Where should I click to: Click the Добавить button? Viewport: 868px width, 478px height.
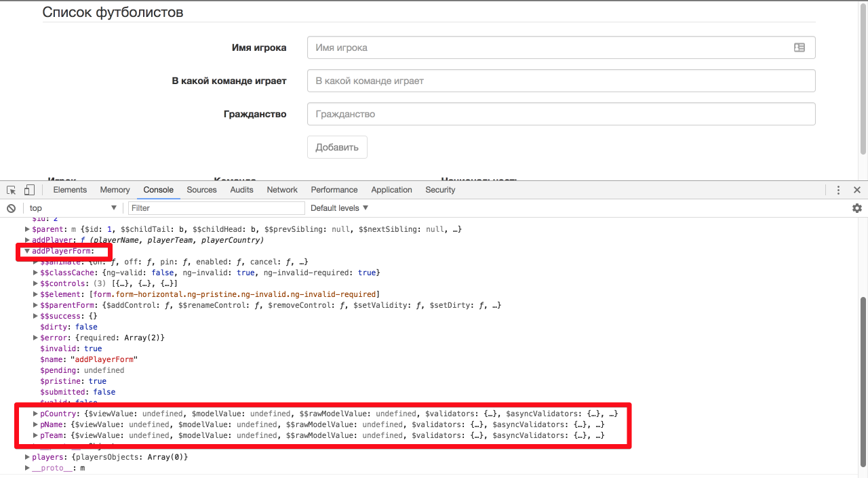click(337, 147)
